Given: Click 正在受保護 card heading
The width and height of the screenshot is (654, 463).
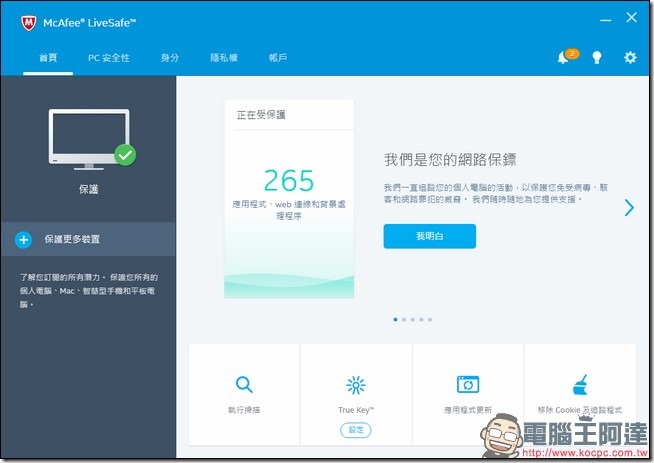Looking at the screenshot, I should coord(261,115).
